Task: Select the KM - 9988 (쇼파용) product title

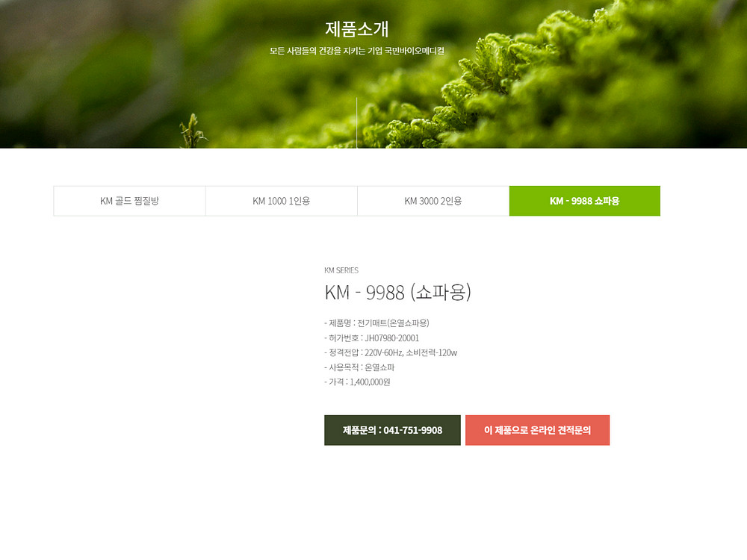Action: point(397,292)
